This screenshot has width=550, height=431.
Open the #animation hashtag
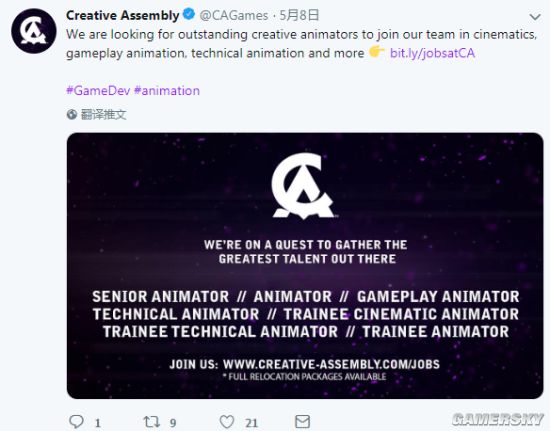(167, 90)
